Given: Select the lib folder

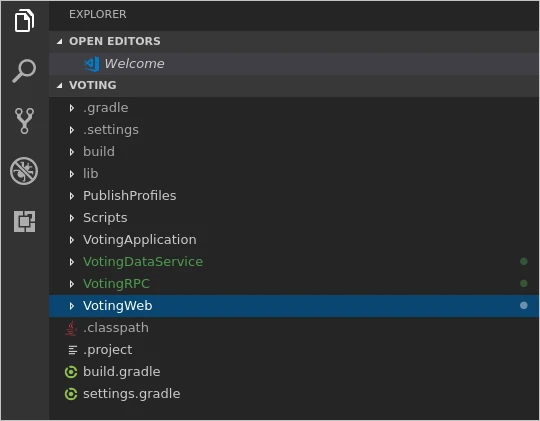Looking at the screenshot, I should click(x=294, y=174).
